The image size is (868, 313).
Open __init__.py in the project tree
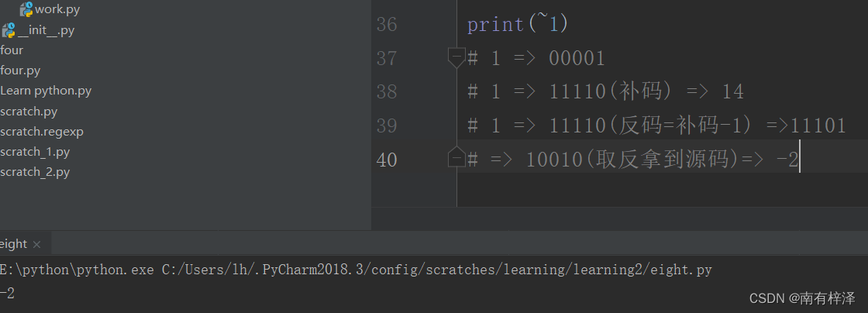pyautogui.click(x=46, y=30)
